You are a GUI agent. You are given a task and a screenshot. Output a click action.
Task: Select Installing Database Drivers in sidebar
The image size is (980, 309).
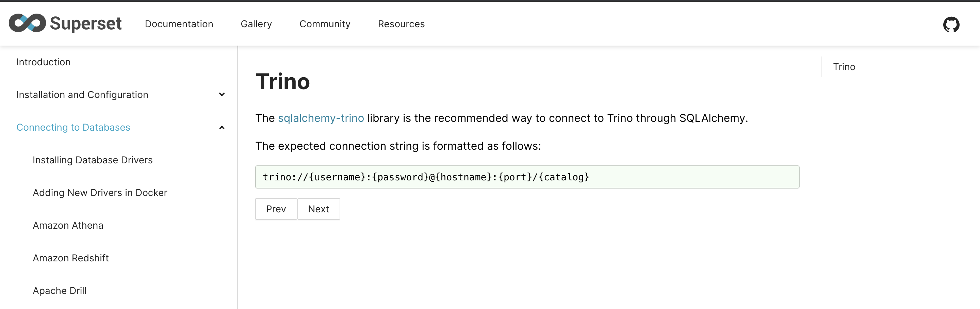point(93,160)
